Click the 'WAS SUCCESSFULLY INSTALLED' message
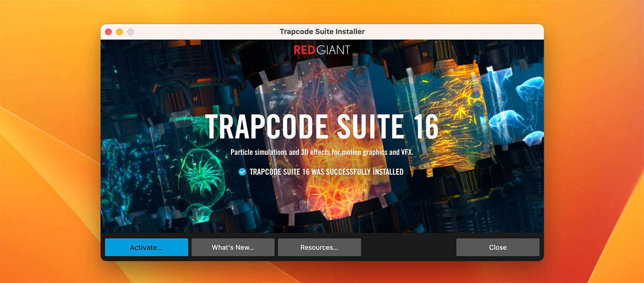This screenshot has width=644, height=283. pyautogui.click(x=327, y=172)
